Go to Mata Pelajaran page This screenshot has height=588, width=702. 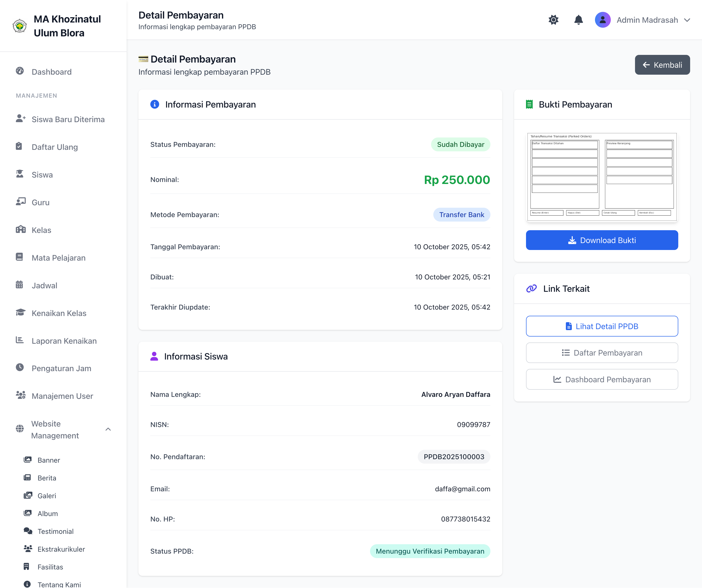tap(59, 258)
